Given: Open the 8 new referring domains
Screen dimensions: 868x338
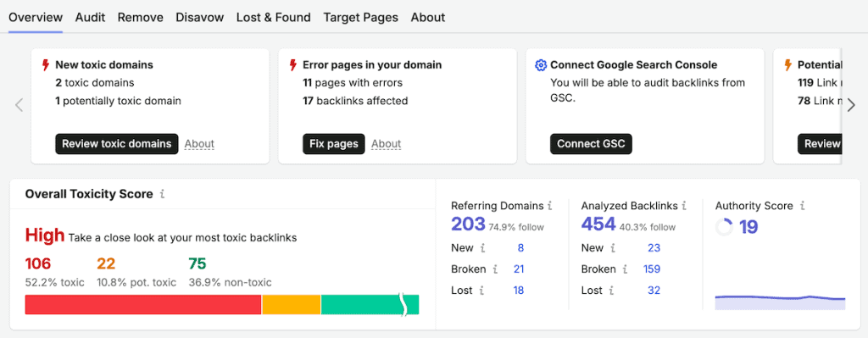Looking at the screenshot, I should click(520, 248).
